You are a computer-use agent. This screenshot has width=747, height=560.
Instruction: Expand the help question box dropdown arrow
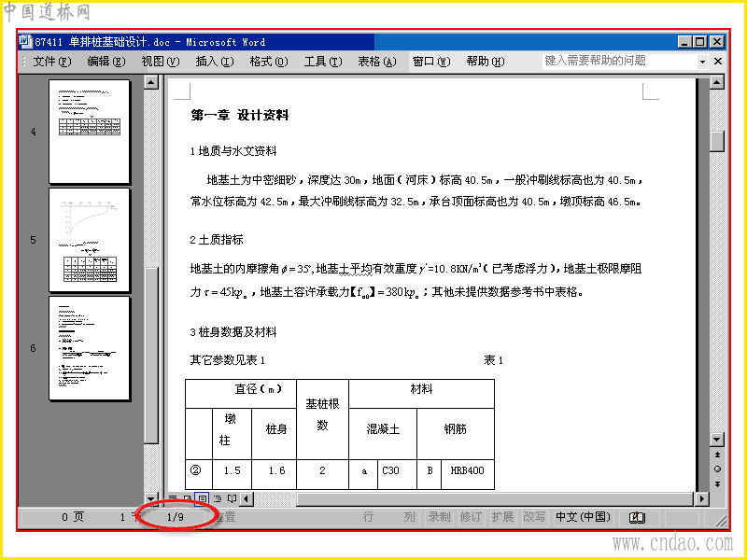(702, 62)
